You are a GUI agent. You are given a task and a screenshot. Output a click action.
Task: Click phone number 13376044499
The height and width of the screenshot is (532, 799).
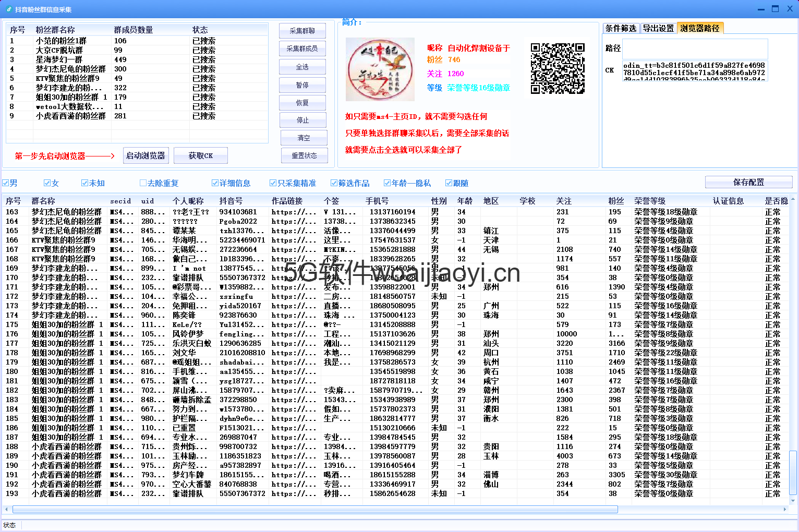393,231
